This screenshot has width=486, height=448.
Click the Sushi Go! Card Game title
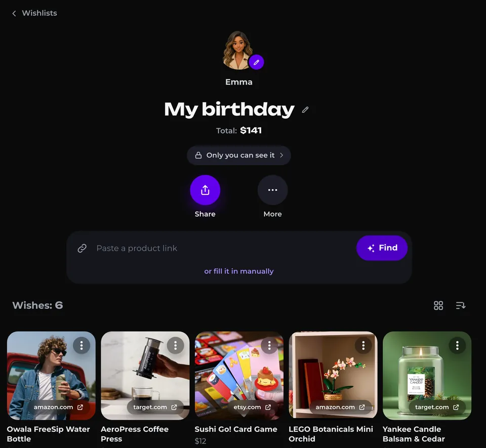coord(236,429)
